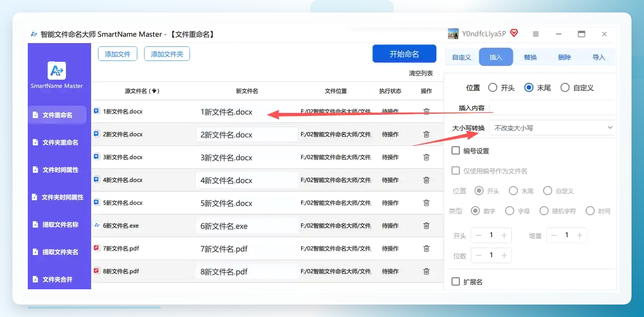The width and height of the screenshot is (644, 317).
Task: Delete row 3新文件名.docx with trash icon
Action: (x=426, y=157)
